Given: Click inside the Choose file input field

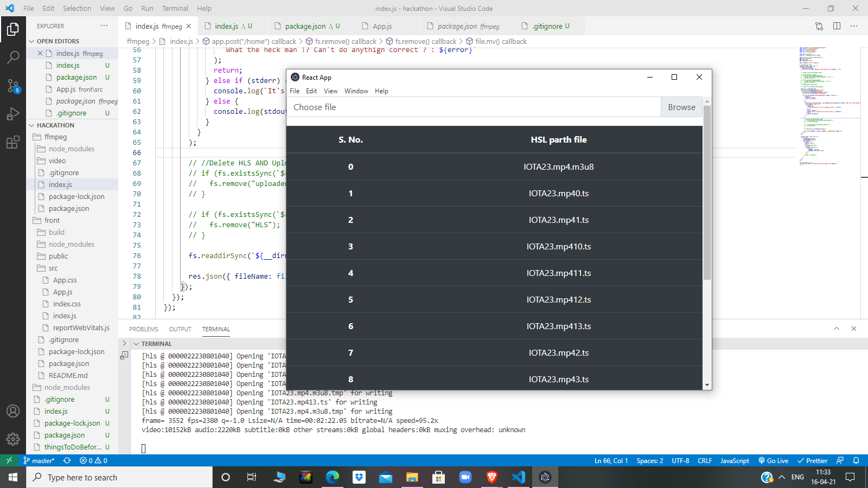Looking at the screenshot, I should [472, 107].
